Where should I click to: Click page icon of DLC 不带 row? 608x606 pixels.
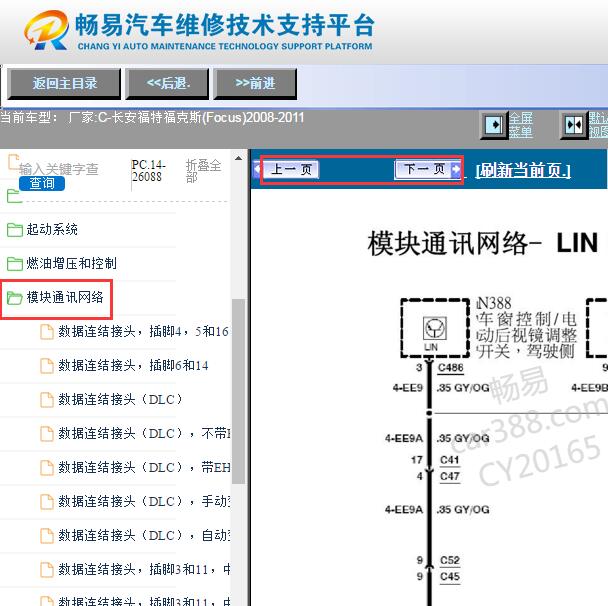[x=47, y=434]
